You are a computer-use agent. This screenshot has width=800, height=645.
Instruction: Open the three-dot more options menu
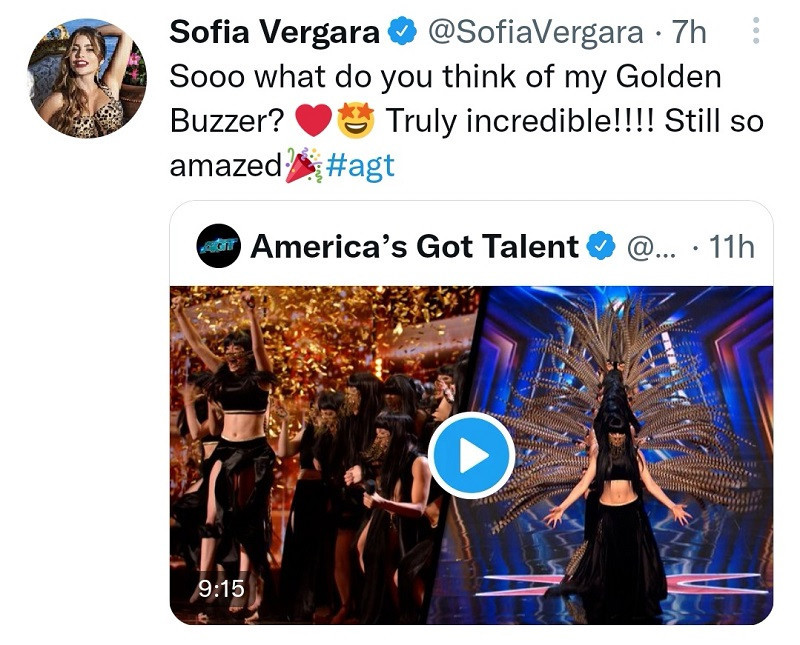point(756,30)
